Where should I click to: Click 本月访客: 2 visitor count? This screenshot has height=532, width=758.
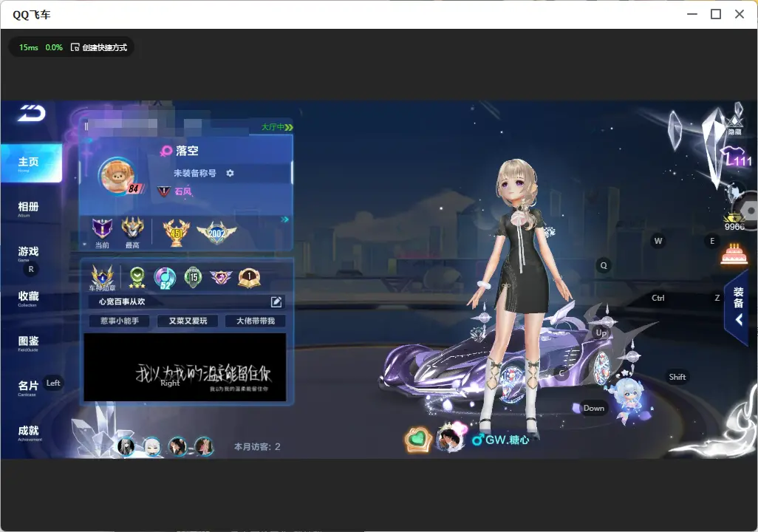[x=257, y=447]
